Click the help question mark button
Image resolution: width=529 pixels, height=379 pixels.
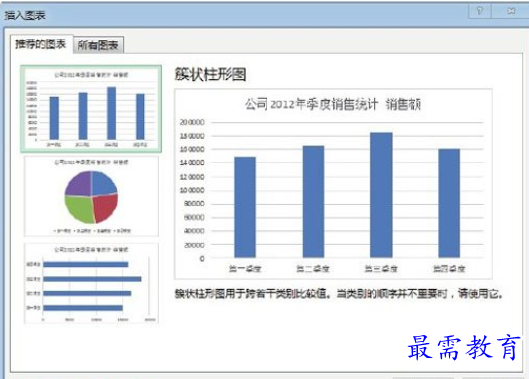480,11
